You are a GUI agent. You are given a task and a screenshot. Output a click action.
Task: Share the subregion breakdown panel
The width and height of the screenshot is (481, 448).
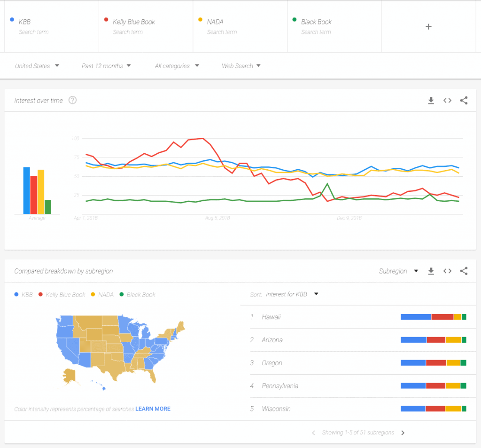coord(464,271)
